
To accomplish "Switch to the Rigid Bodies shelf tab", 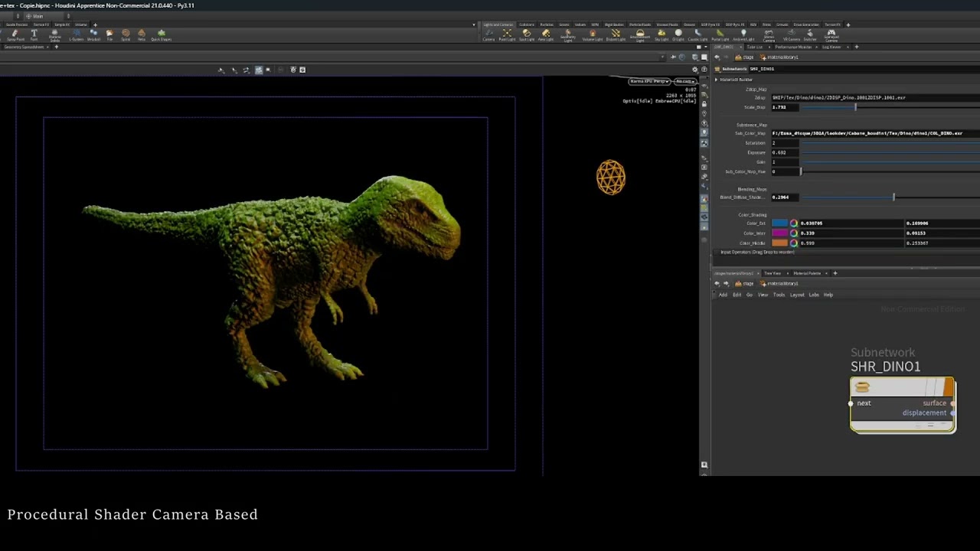I will (x=613, y=24).
